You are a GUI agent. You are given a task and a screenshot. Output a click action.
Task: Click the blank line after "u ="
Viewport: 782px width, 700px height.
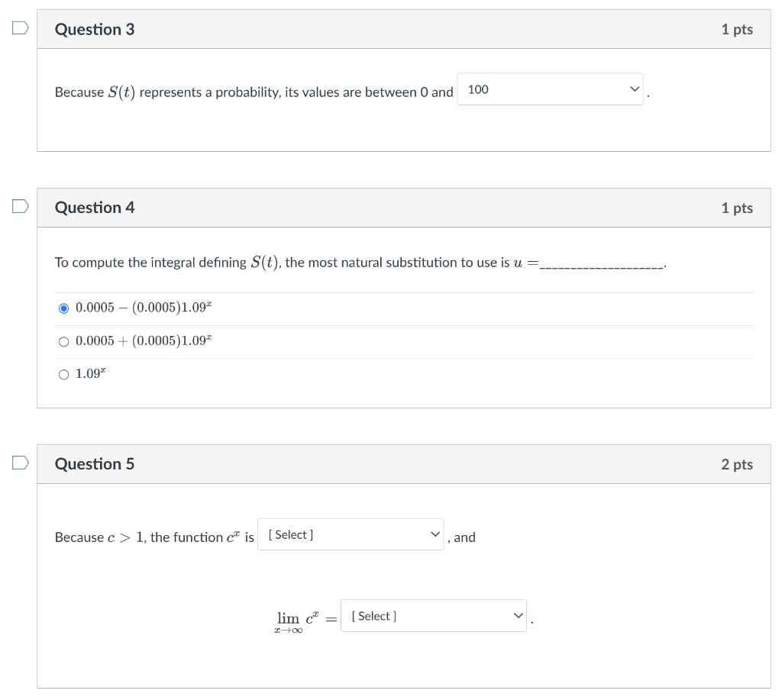(602, 265)
